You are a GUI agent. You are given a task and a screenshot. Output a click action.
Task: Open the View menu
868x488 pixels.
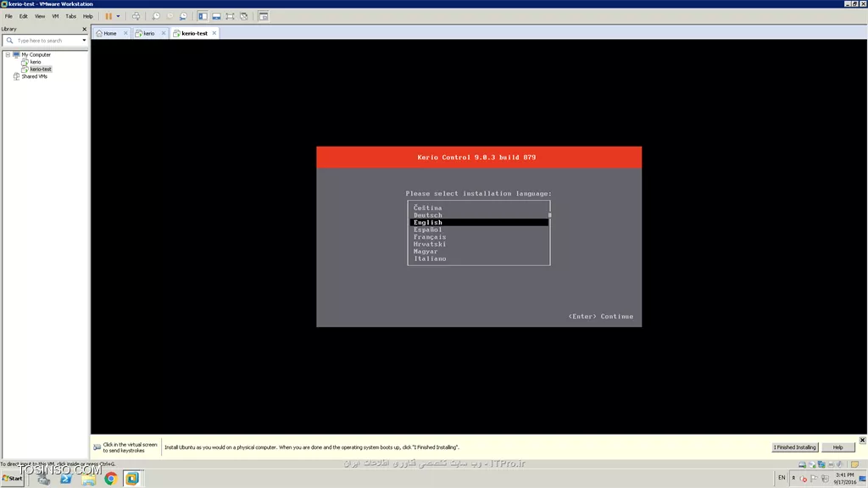coord(40,16)
